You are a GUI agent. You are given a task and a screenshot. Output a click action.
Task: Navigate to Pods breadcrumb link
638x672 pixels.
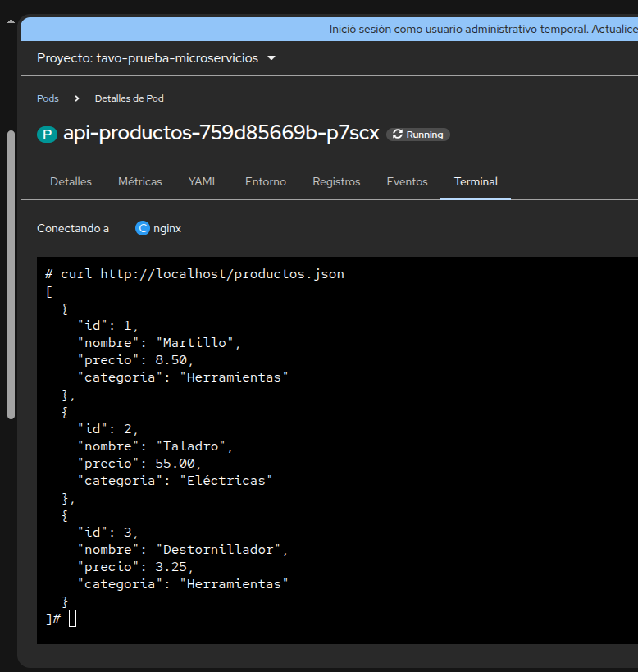[48, 98]
